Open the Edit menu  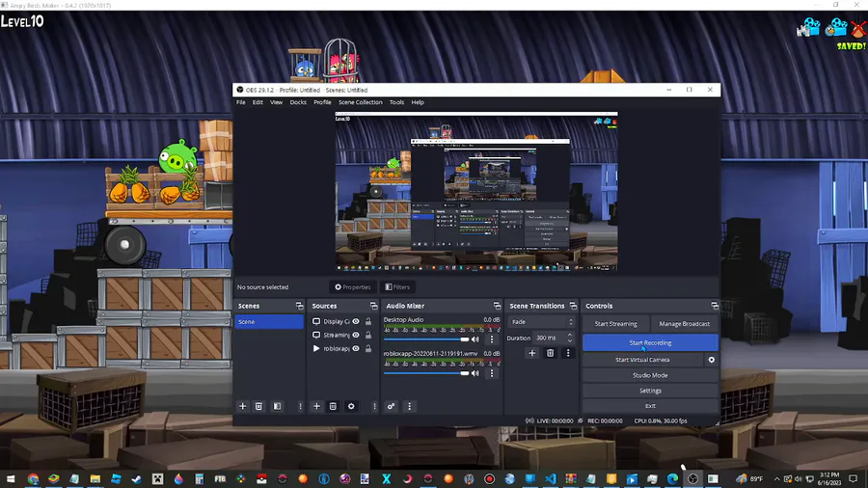click(x=258, y=102)
